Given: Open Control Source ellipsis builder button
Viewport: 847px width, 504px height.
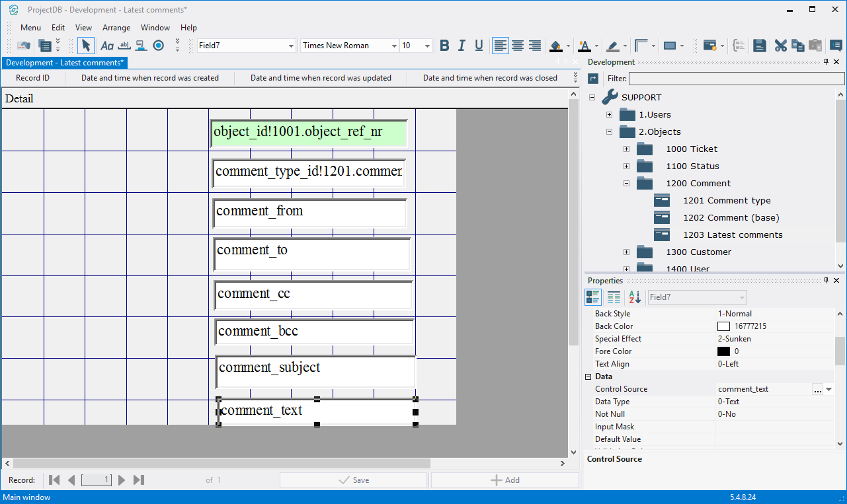Looking at the screenshot, I should (x=817, y=390).
